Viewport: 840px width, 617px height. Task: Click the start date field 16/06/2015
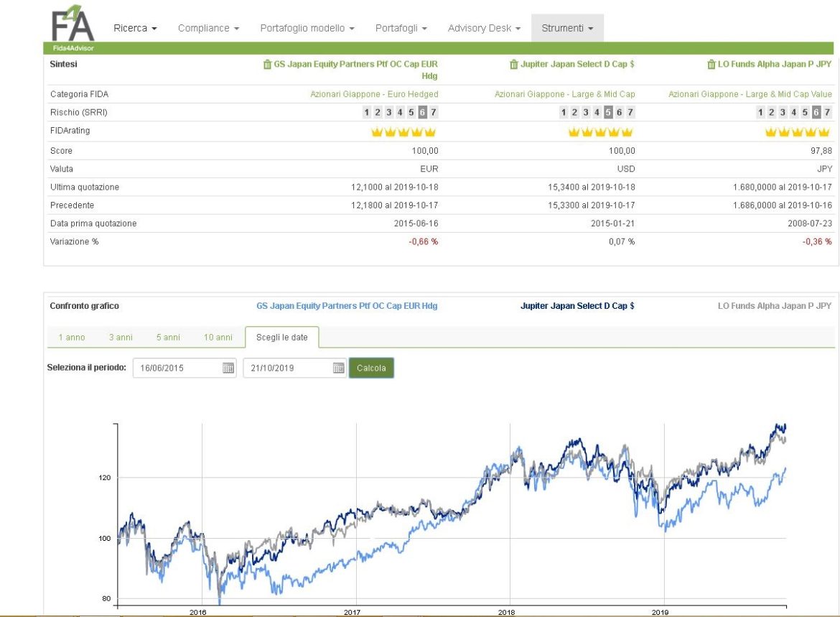point(185,368)
